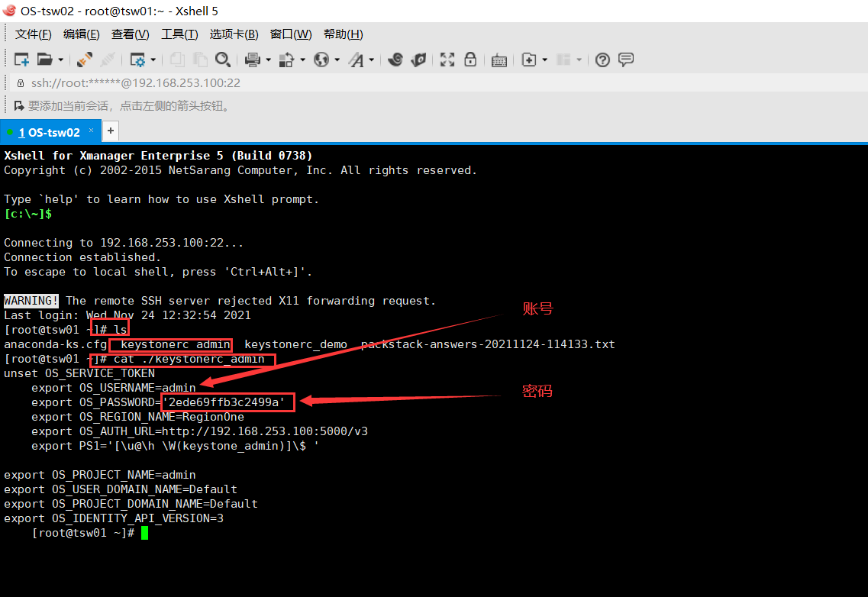Click the New session icon
Viewport: 868px width, 597px height.
click(21, 60)
